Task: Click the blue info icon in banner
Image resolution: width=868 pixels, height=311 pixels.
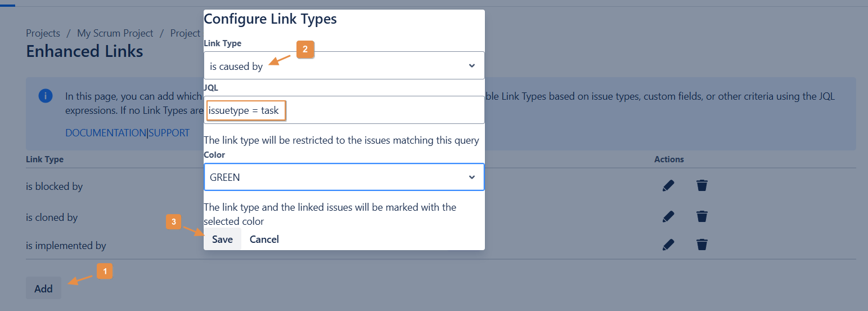Action: pyautogui.click(x=46, y=96)
